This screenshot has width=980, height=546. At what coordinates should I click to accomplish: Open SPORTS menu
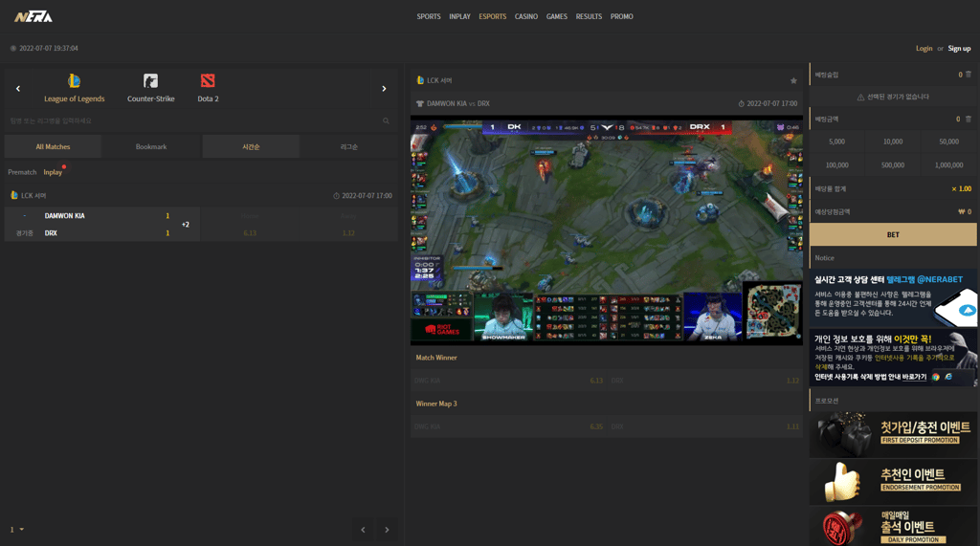pyautogui.click(x=429, y=17)
